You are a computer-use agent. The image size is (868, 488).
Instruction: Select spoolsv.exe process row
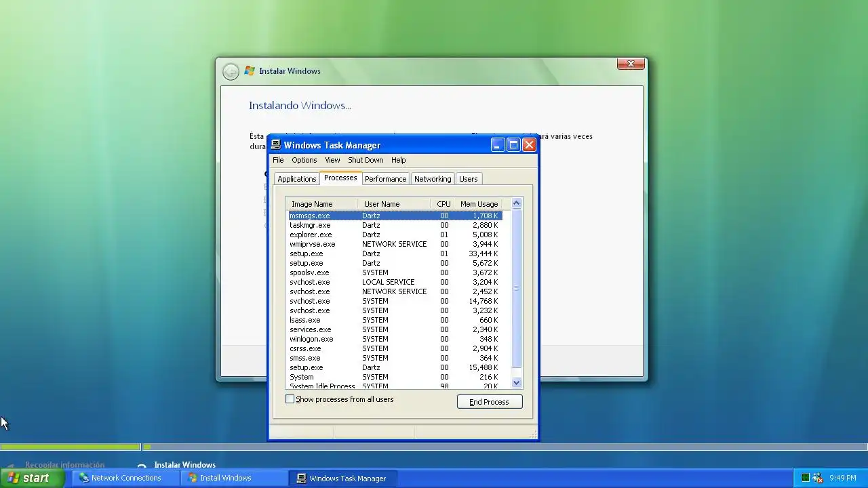click(x=395, y=272)
